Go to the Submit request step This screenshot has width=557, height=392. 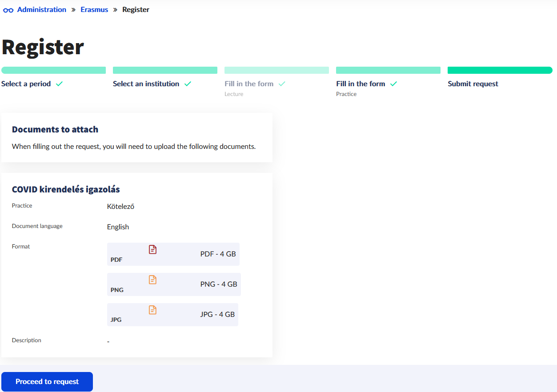tap(473, 84)
